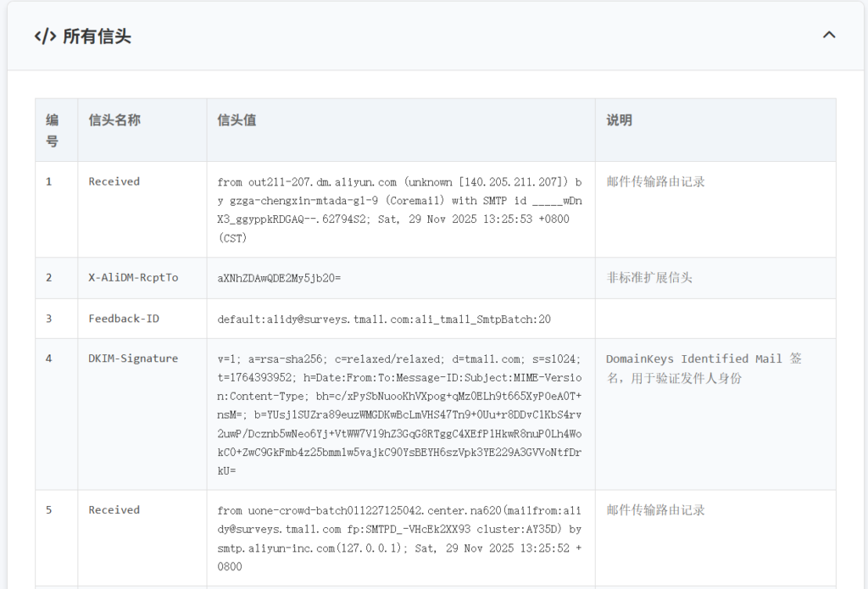
Task: Select the DKIM-Signature header name
Action: click(x=133, y=358)
